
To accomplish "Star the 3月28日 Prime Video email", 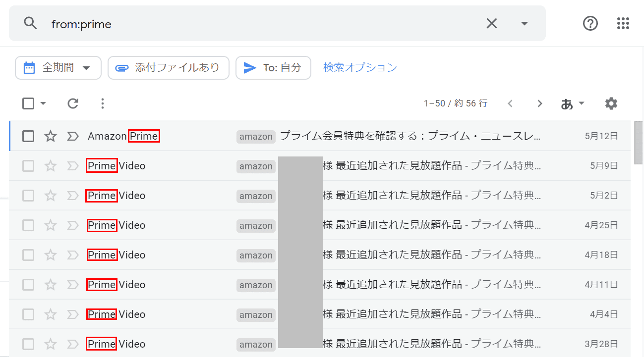I will [x=51, y=344].
